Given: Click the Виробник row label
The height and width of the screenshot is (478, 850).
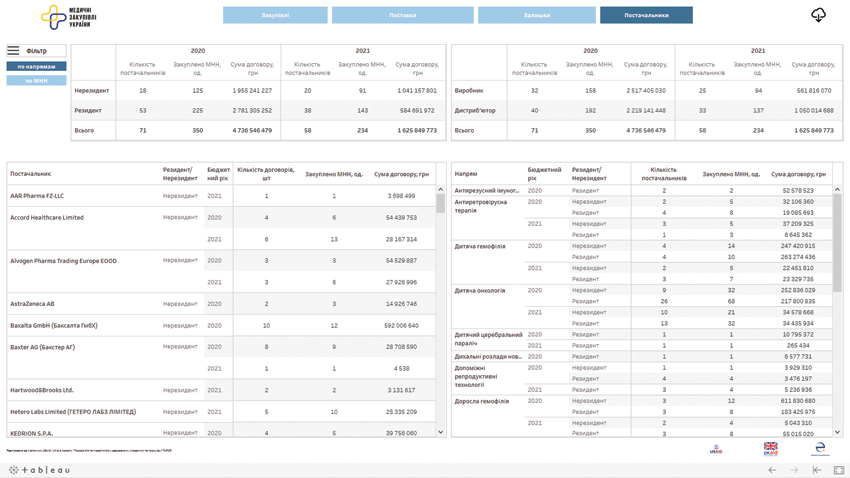Looking at the screenshot, I should click(x=468, y=91).
